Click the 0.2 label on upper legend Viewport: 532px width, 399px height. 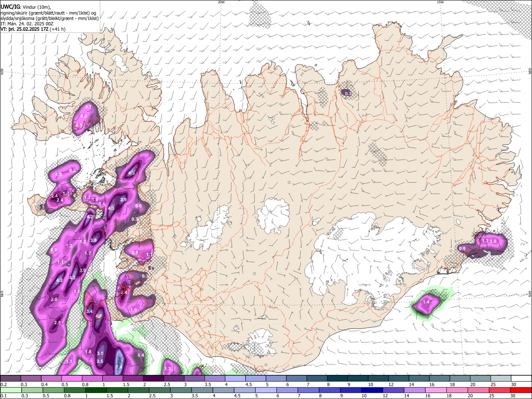point(3,384)
